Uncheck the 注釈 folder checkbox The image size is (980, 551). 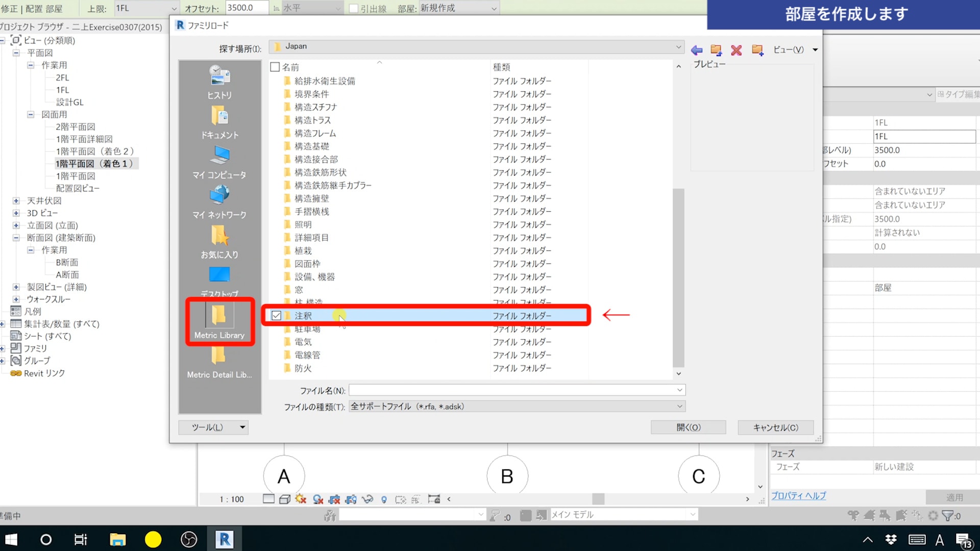click(x=276, y=316)
